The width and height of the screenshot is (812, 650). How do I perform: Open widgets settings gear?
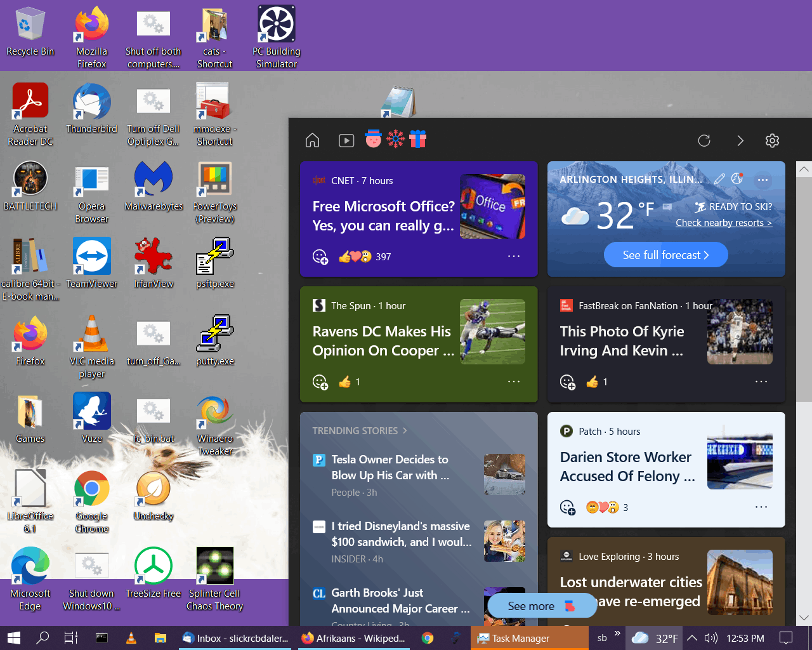(772, 140)
